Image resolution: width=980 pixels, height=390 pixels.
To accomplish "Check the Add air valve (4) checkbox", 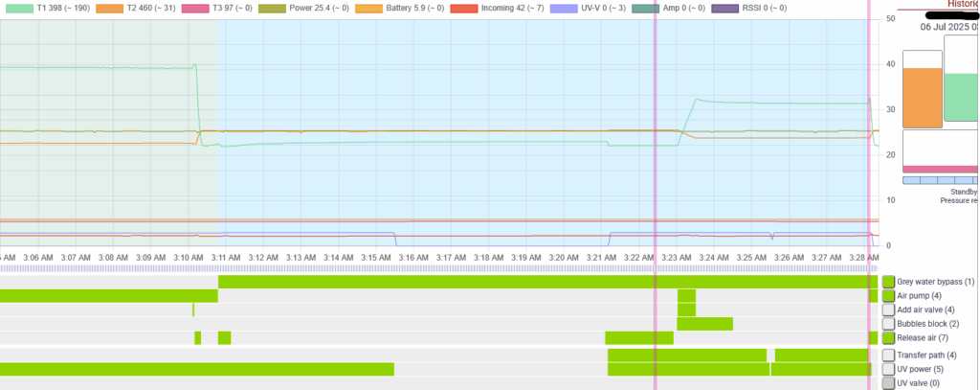I will tap(888, 310).
